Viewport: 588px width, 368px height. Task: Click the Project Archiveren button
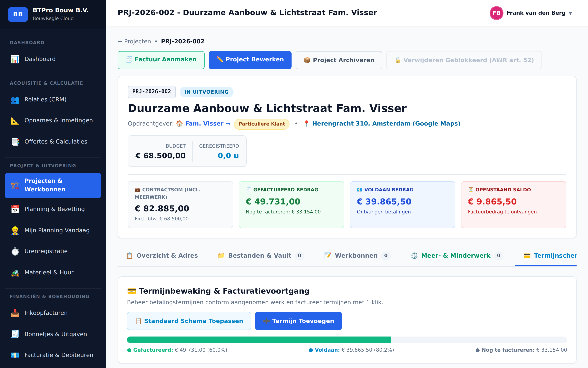pos(339,60)
